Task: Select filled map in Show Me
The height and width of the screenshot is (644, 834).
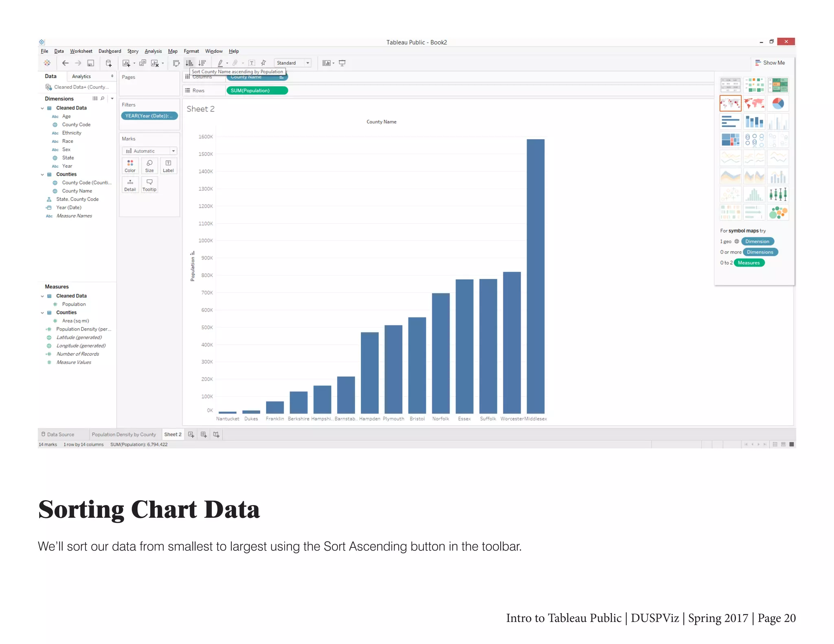Action: point(754,103)
